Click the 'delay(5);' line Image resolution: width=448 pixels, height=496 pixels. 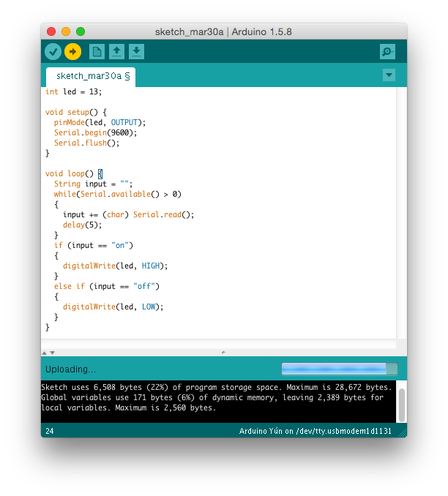tap(82, 225)
